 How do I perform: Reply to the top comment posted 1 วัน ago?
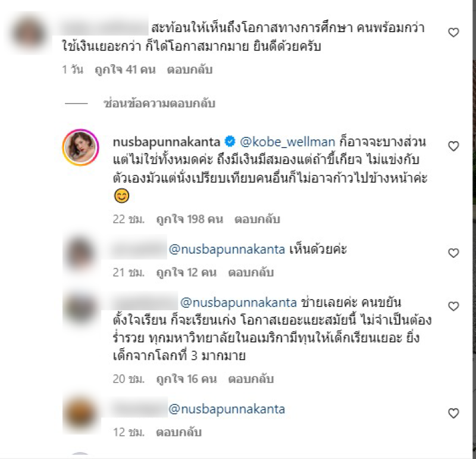(x=189, y=70)
